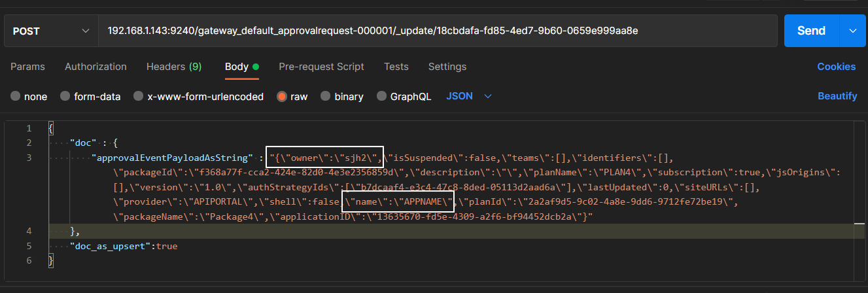Click Beautify to format the body

pyautogui.click(x=837, y=96)
